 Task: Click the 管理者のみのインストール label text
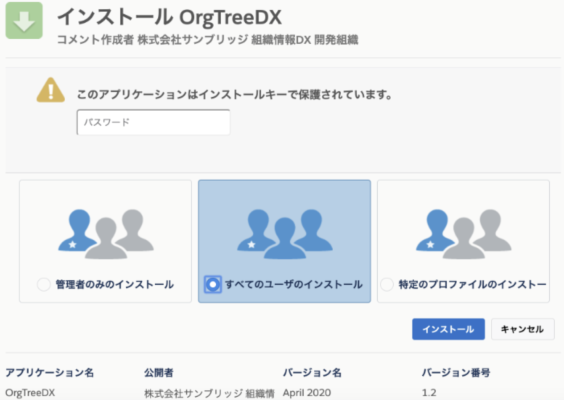115,285
